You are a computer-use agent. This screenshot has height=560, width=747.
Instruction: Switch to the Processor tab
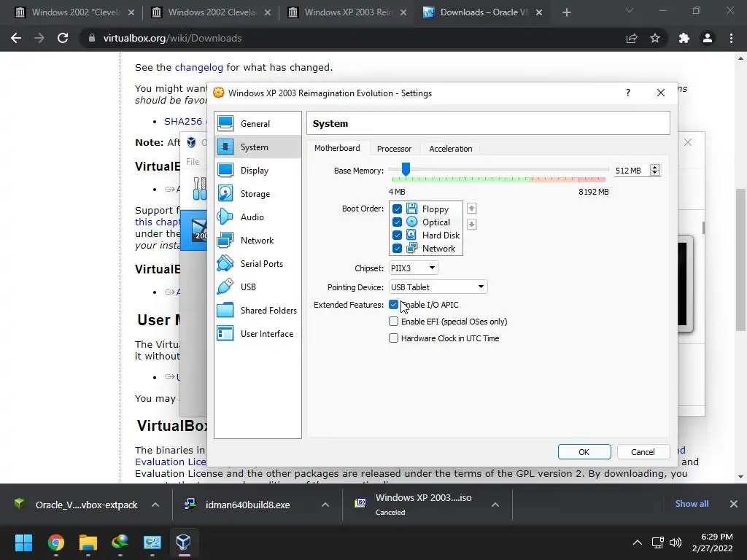coord(394,149)
